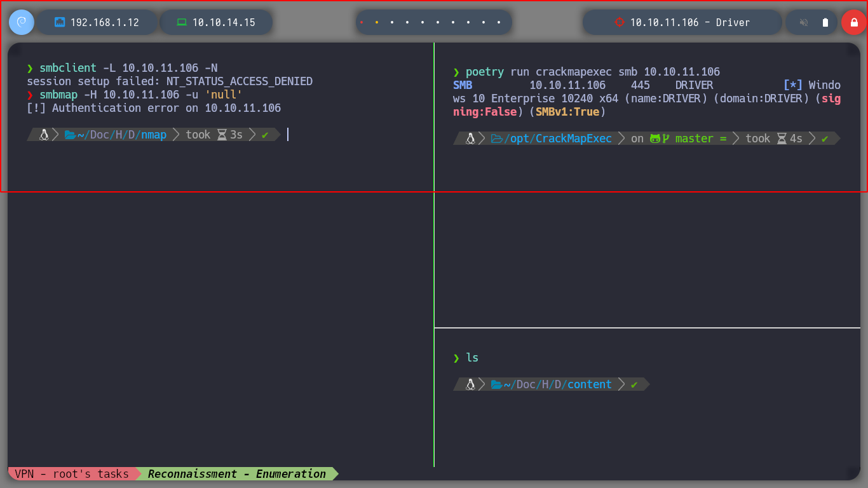Click the 'nmap' directory segment in prompt
Viewport: 868px width, 488px height.
coord(154,135)
